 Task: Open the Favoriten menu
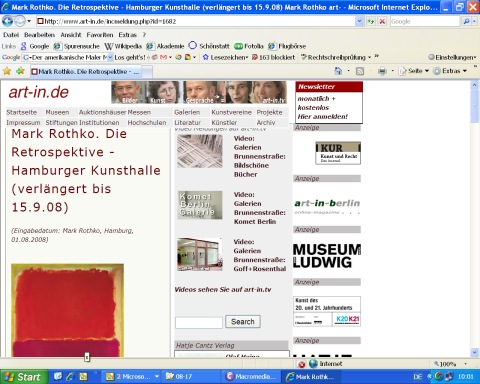tap(100, 35)
